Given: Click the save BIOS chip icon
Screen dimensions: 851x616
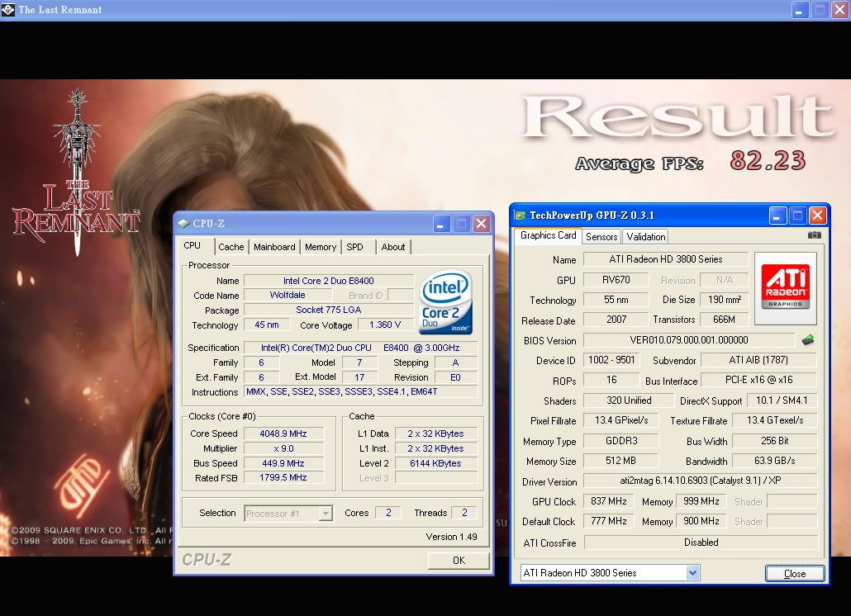Looking at the screenshot, I should (808, 340).
